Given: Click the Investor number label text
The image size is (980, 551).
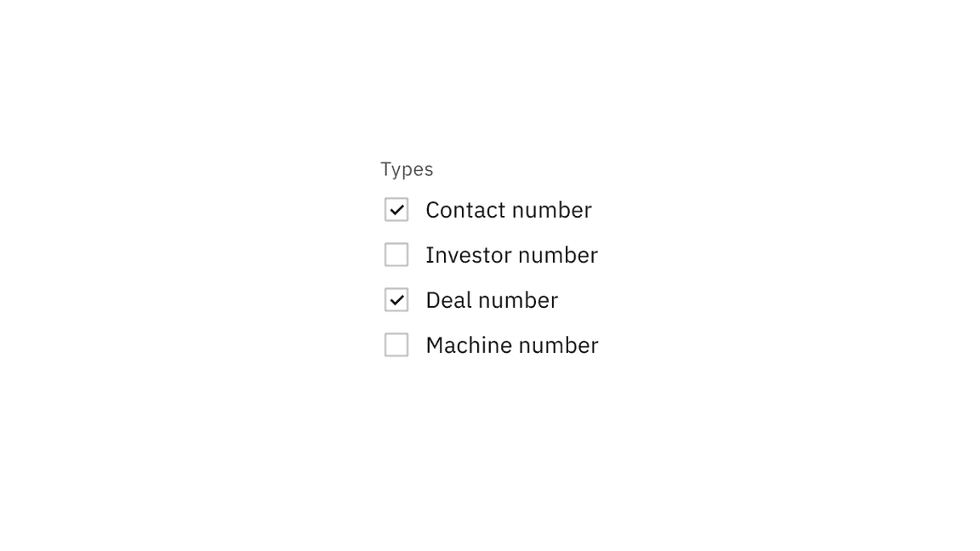Looking at the screenshot, I should pyautogui.click(x=511, y=254).
